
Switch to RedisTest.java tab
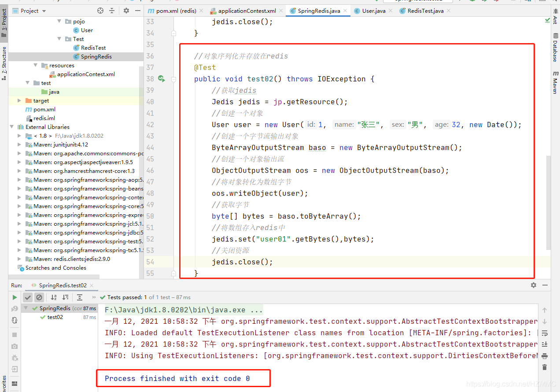coord(425,11)
